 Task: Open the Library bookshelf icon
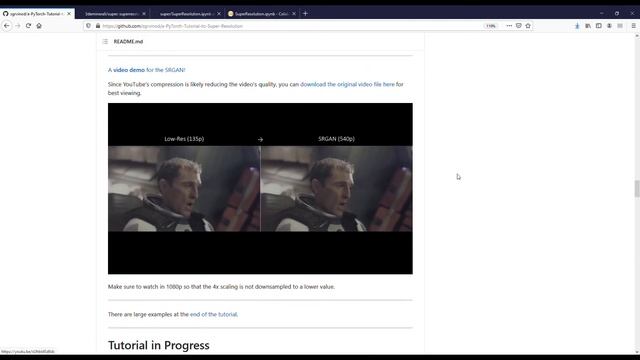pyautogui.click(x=588, y=26)
